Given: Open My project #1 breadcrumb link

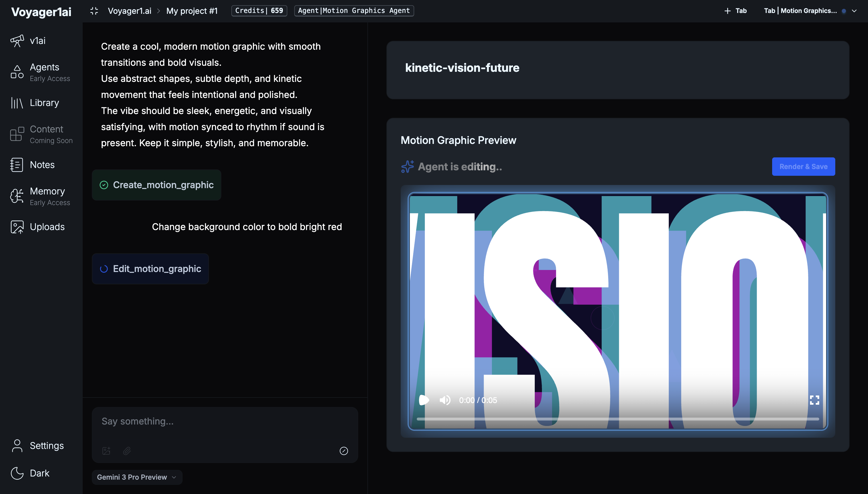Looking at the screenshot, I should point(192,11).
